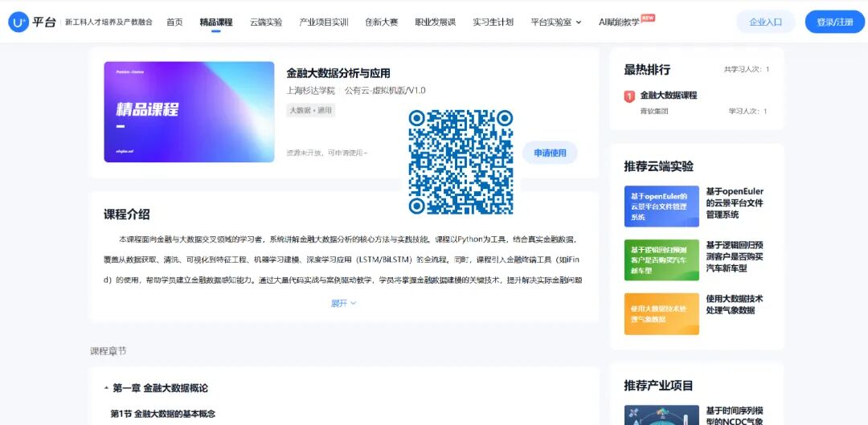Click the 精品课程 course cover thumbnail
The image size is (868, 425).
pyautogui.click(x=190, y=112)
